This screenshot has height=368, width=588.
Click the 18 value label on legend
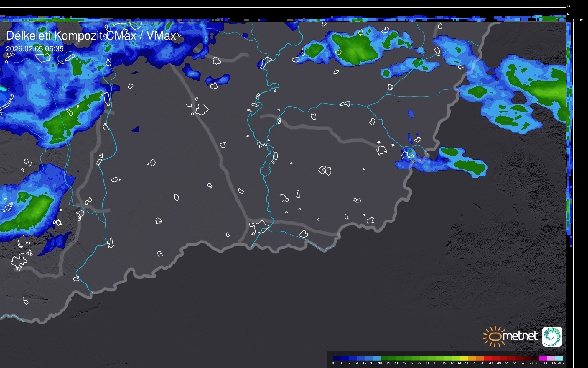click(380, 363)
